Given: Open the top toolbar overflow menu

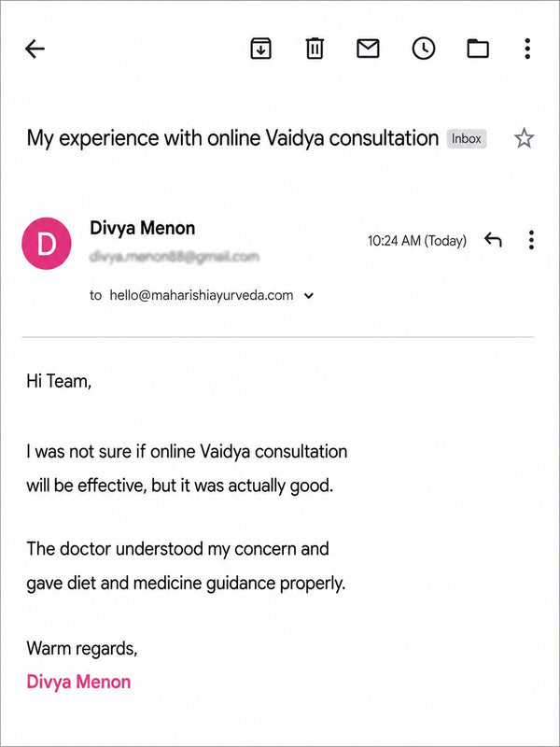Looking at the screenshot, I should (527, 49).
